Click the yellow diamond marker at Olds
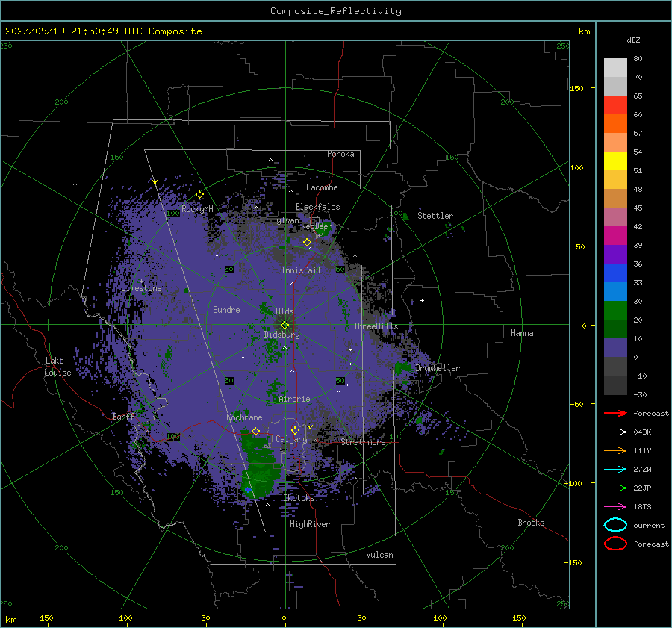 click(x=284, y=325)
